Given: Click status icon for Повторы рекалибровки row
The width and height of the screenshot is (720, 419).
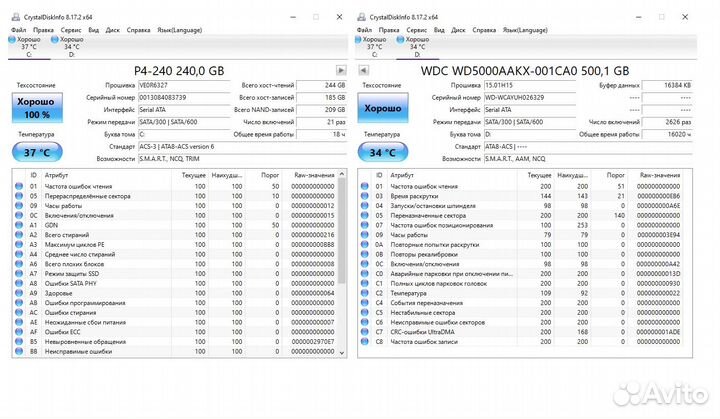Looking at the screenshot, I should (365, 254).
